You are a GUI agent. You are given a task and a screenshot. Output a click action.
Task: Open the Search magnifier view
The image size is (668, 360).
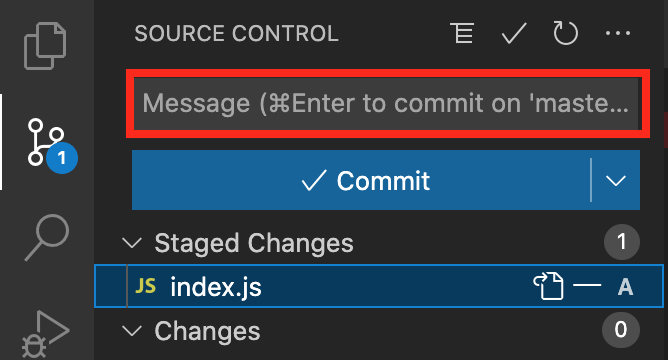tap(47, 237)
